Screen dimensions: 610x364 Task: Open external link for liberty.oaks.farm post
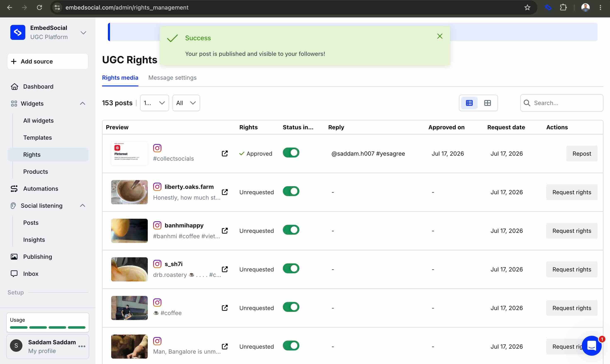tap(225, 192)
